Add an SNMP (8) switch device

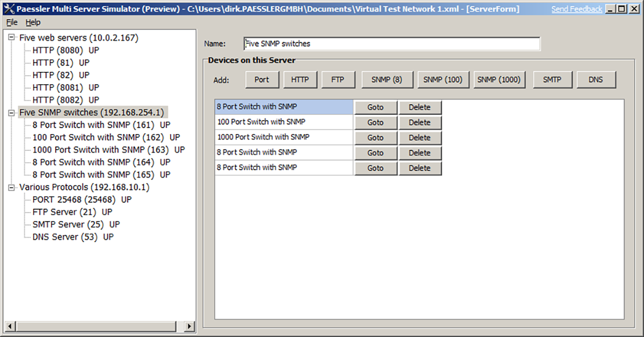tap(387, 80)
